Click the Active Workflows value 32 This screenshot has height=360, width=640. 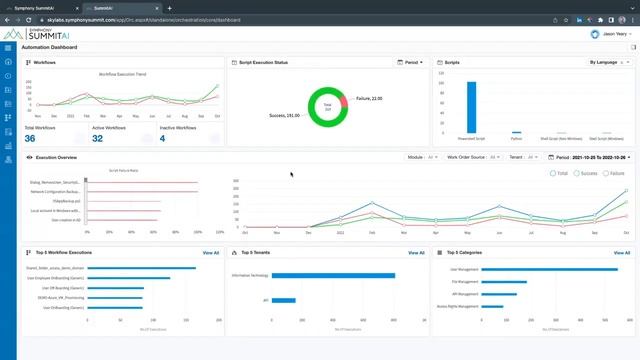pyautogui.click(x=98, y=139)
